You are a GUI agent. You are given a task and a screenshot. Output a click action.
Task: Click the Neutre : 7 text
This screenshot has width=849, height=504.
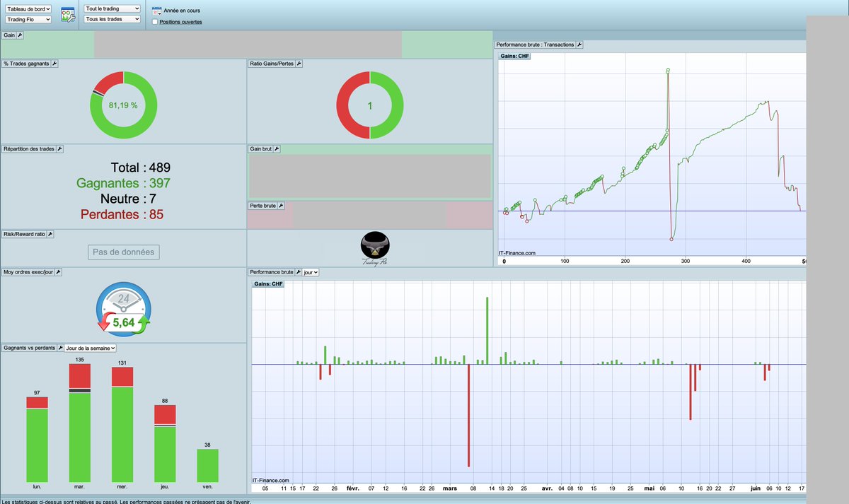128,199
